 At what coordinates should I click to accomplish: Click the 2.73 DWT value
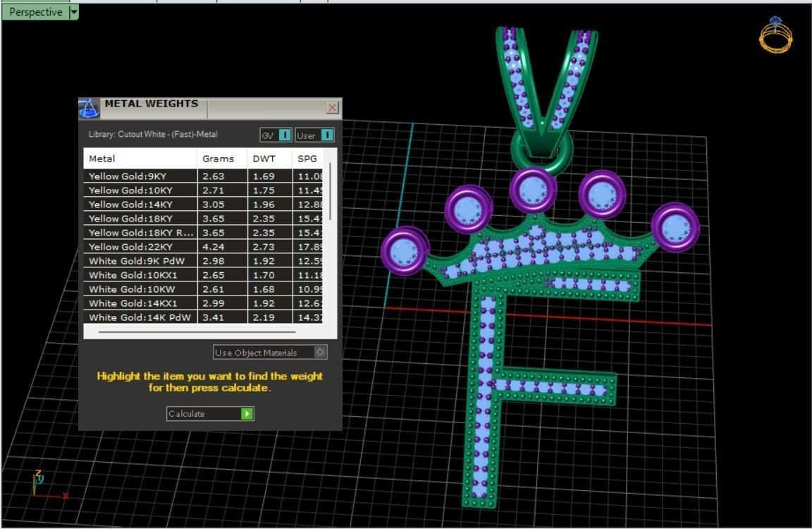tap(264, 247)
